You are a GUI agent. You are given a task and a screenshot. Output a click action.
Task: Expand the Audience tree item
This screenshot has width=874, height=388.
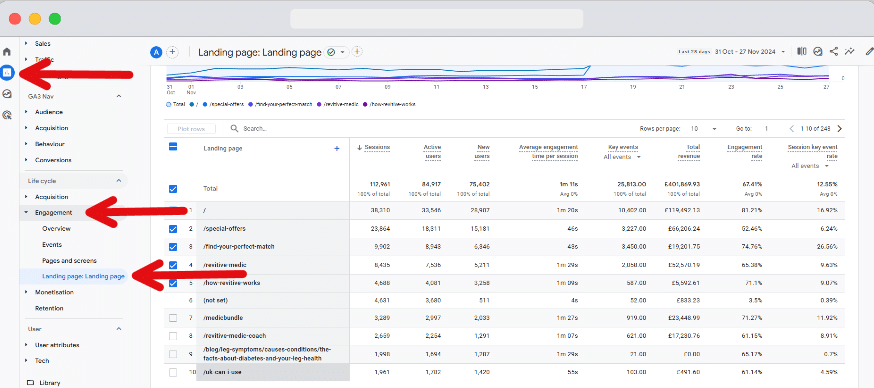click(x=26, y=112)
